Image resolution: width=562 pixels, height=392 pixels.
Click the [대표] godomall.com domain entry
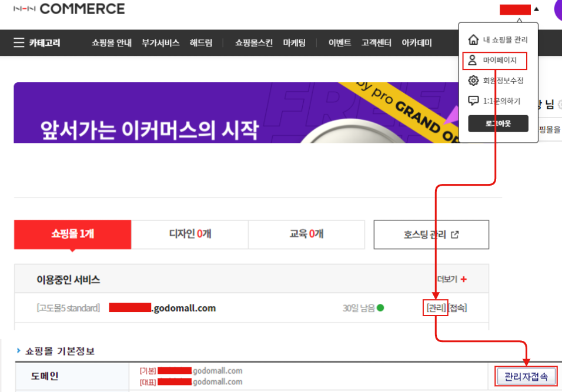tap(191, 382)
